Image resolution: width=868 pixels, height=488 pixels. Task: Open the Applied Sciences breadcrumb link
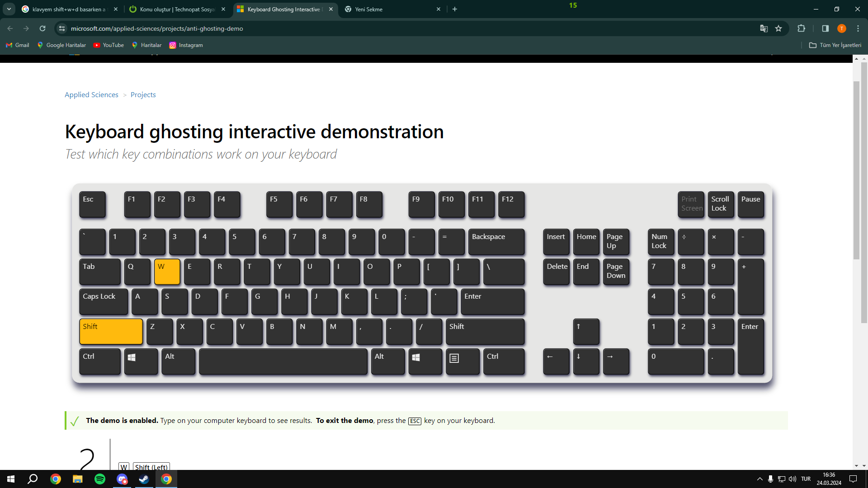pyautogui.click(x=91, y=95)
